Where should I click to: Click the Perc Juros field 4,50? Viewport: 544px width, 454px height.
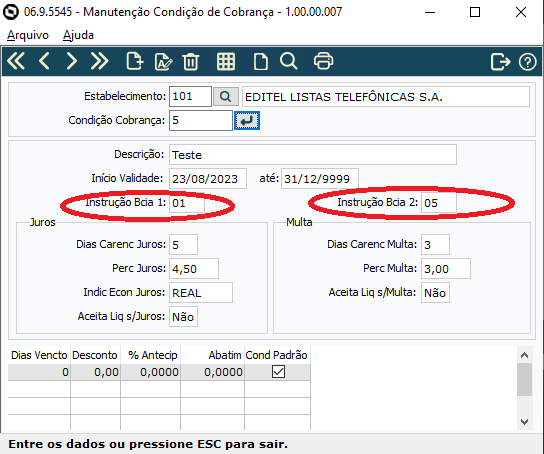click(194, 268)
